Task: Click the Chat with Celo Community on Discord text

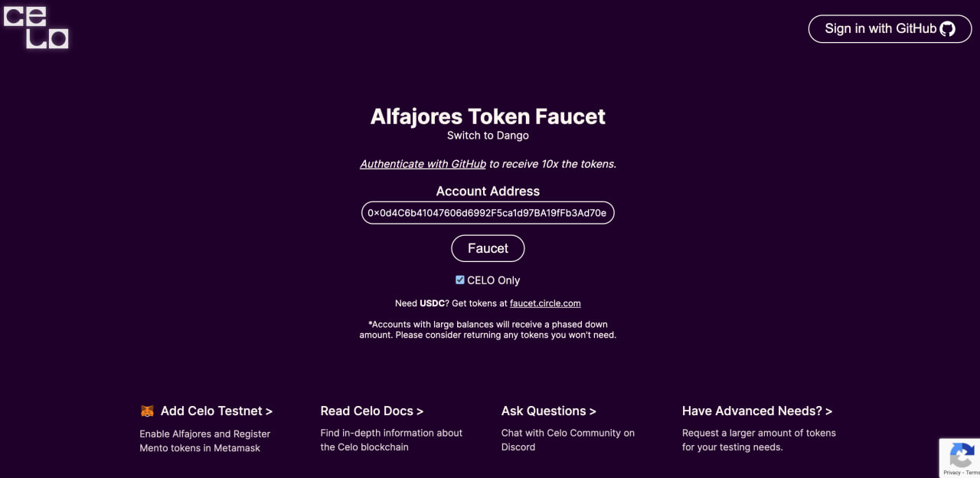Action: click(567, 440)
